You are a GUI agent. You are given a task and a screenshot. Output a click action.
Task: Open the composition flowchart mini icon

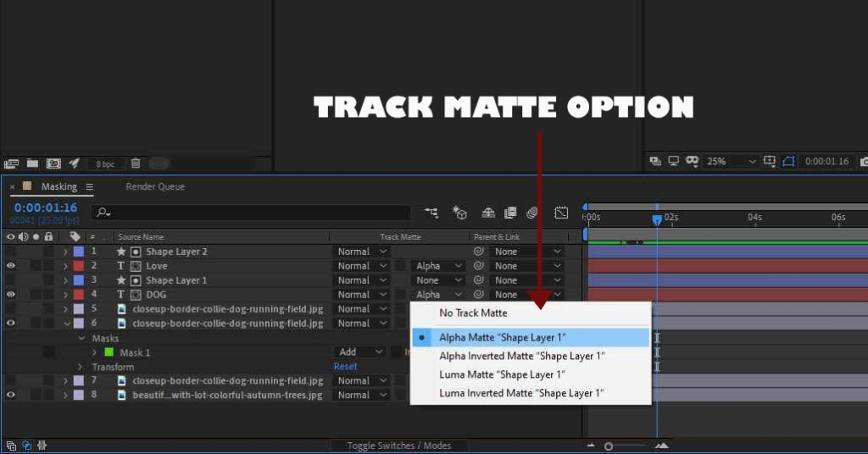(431, 213)
